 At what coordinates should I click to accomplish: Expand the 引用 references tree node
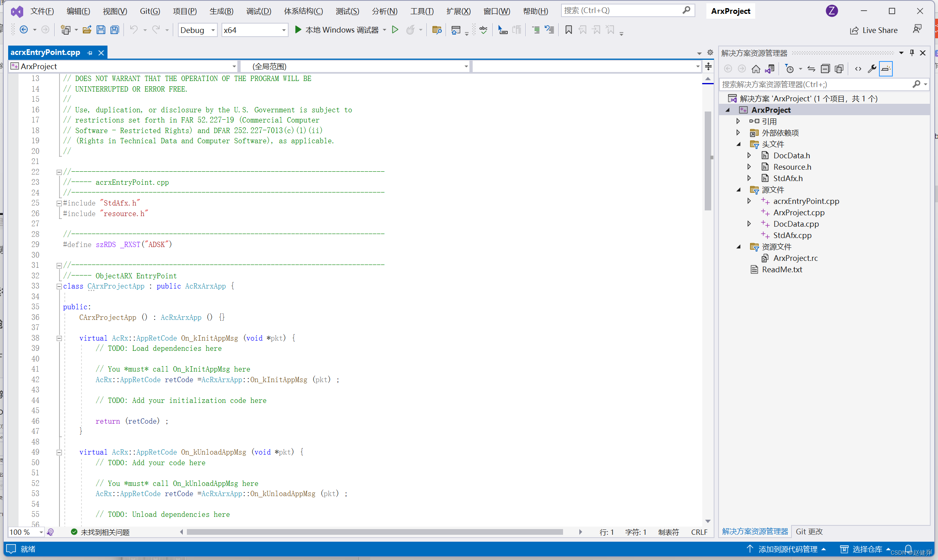tap(738, 121)
